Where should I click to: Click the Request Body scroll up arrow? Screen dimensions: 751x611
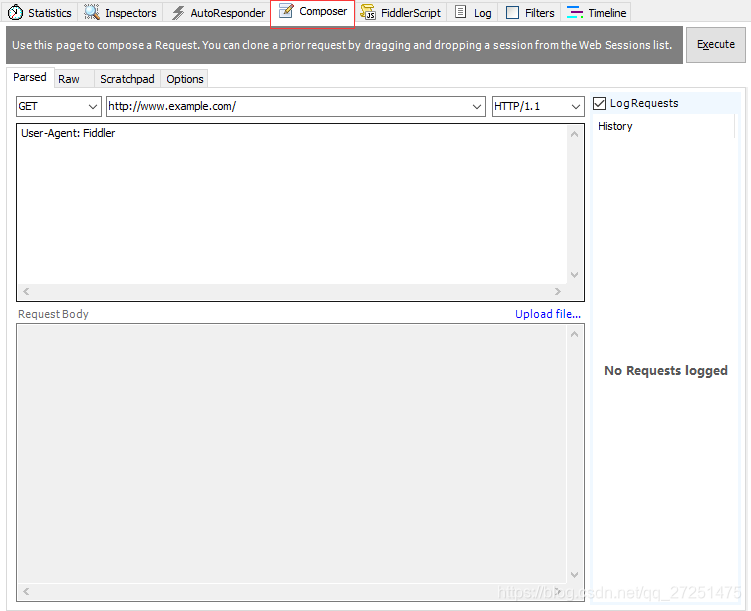575,334
